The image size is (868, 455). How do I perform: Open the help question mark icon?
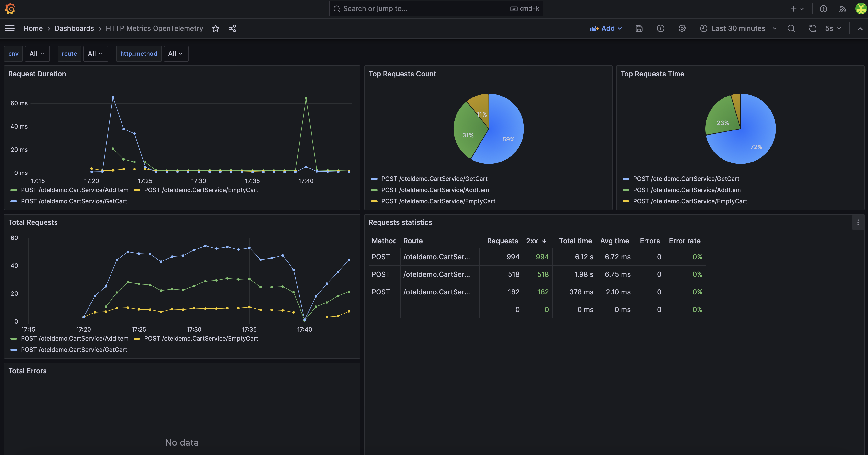(823, 9)
